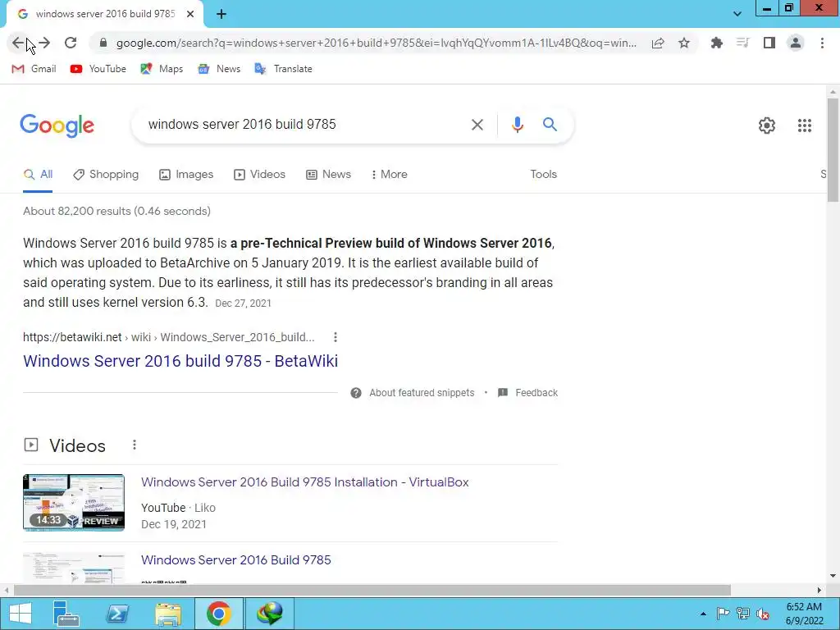Open media controls icon in toolbar

742,43
